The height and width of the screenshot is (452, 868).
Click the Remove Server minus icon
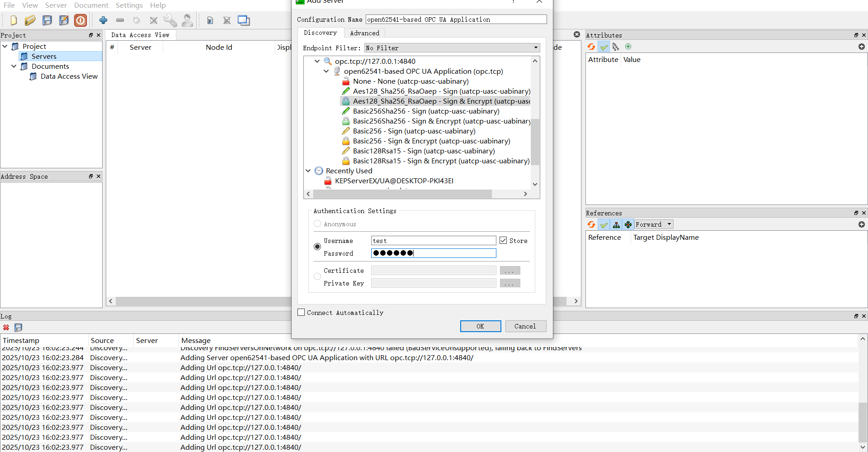click(x=120, y=20)
